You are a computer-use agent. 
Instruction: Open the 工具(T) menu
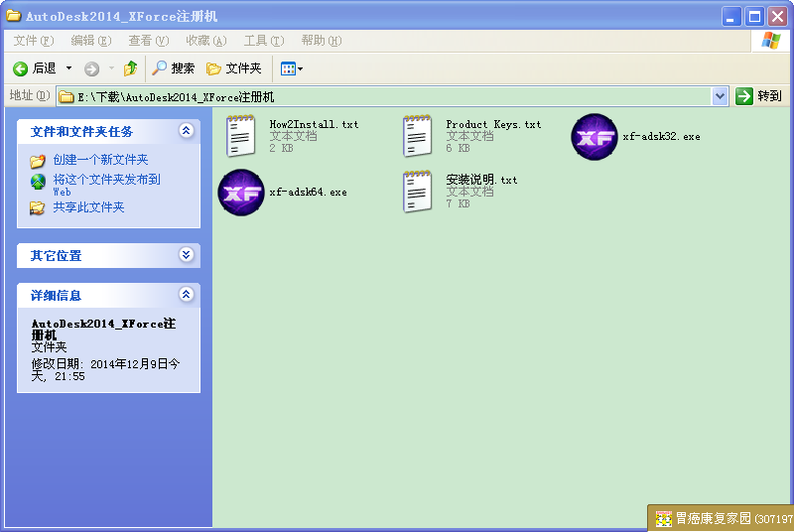click(x=263, y=41)
